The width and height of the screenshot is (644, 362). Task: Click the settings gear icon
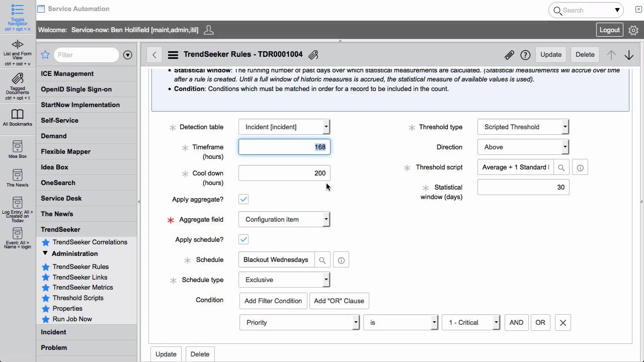click(633, 30)
